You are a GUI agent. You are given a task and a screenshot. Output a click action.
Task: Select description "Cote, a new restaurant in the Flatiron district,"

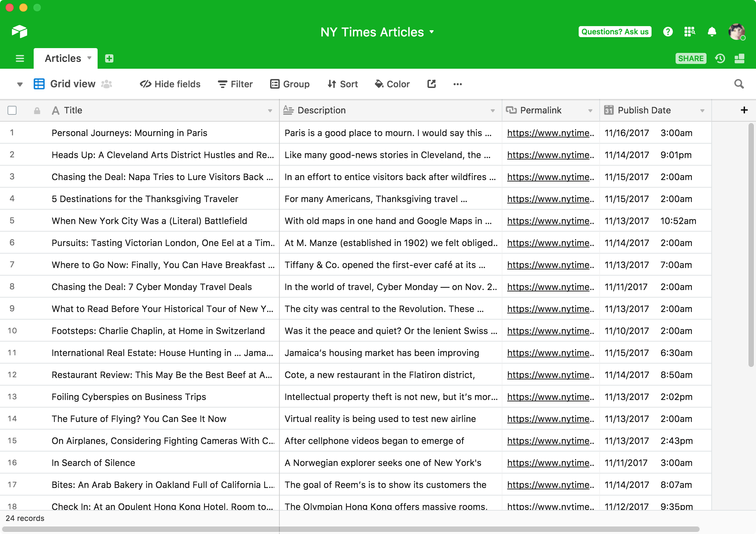[x=380, y=375]
